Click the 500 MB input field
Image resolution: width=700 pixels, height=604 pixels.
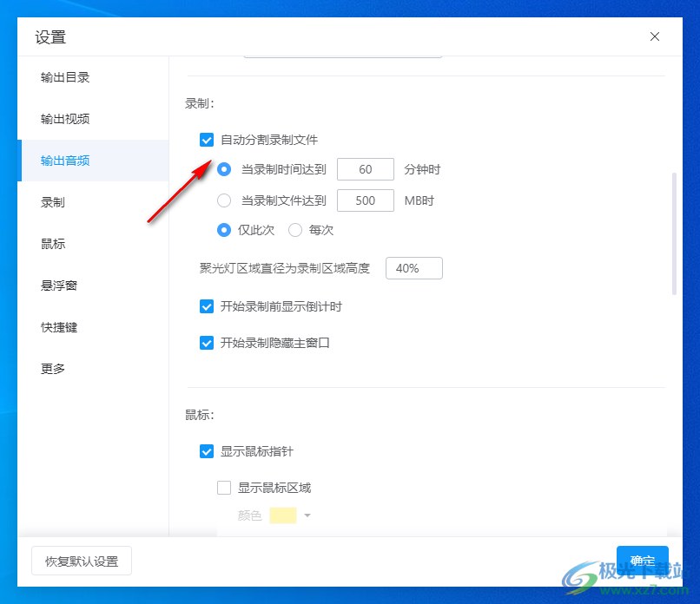pos(365,200)
